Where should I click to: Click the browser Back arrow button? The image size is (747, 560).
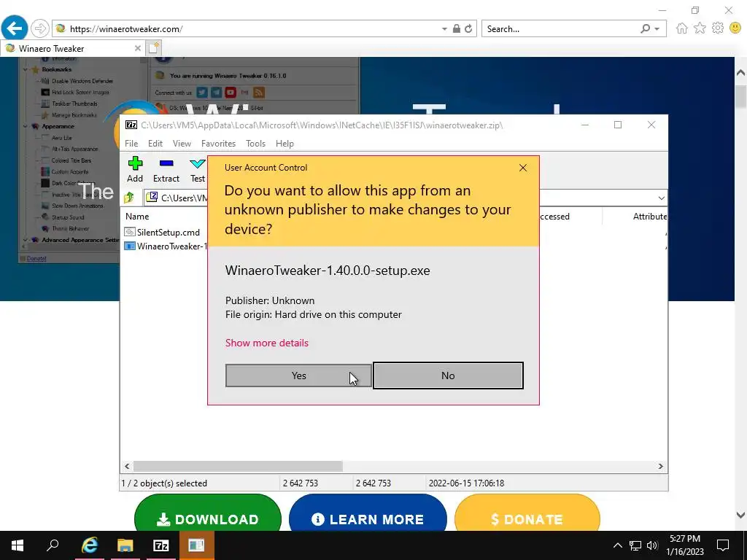(15, 28)
